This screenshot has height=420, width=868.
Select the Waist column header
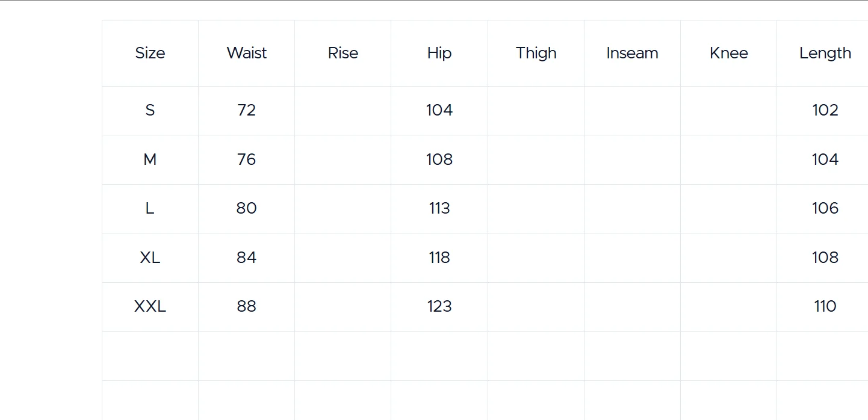click(x=247, y=53)
